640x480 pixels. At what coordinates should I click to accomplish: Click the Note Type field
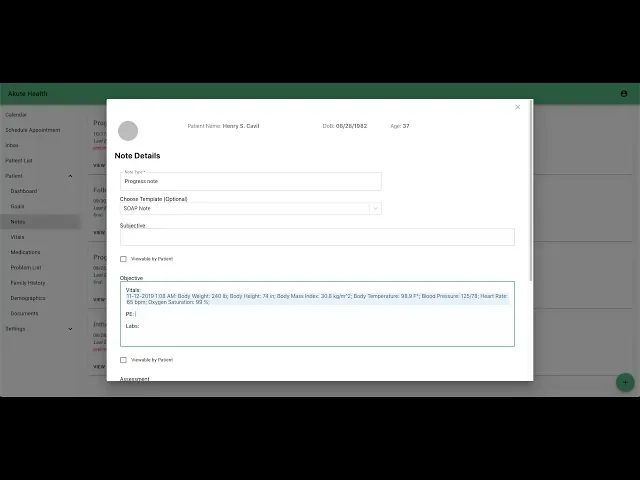click(x=251, y=181)
